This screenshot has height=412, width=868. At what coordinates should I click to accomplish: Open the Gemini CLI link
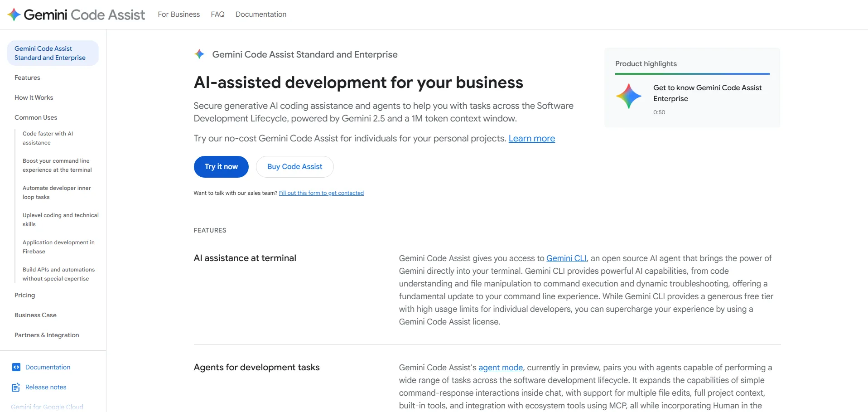(566, 258)
